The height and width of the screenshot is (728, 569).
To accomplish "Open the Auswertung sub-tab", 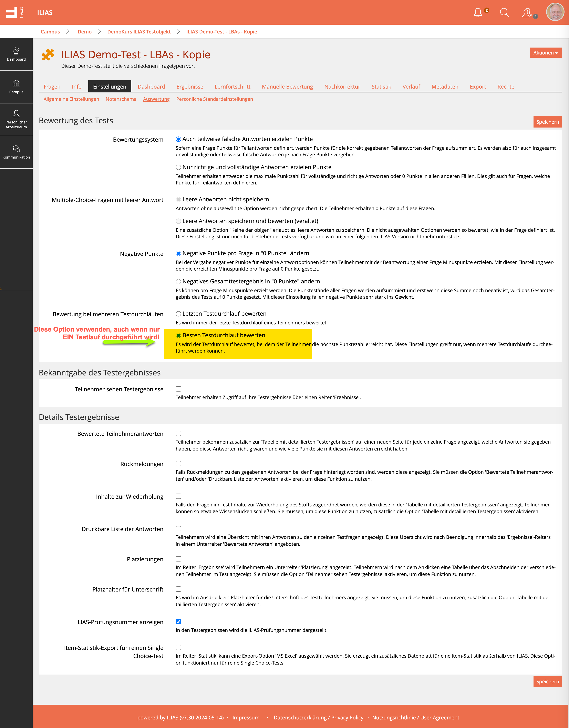I will (x=156, y=99).
